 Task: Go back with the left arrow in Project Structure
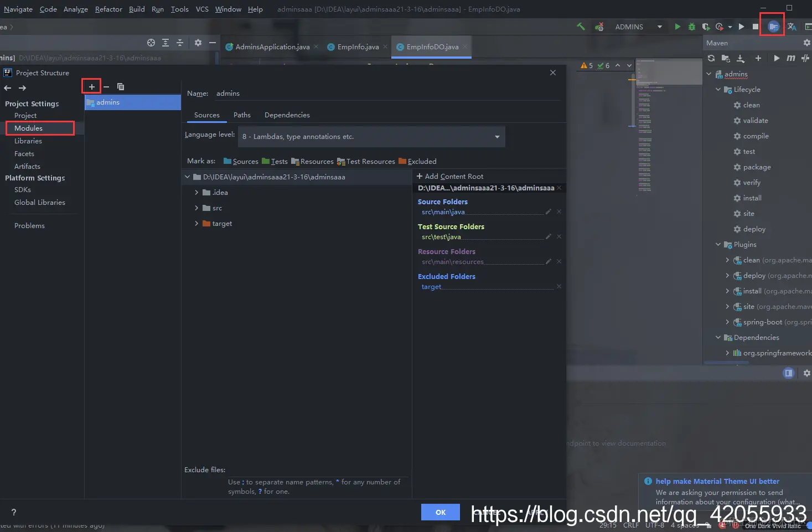[x=8, y=88]
